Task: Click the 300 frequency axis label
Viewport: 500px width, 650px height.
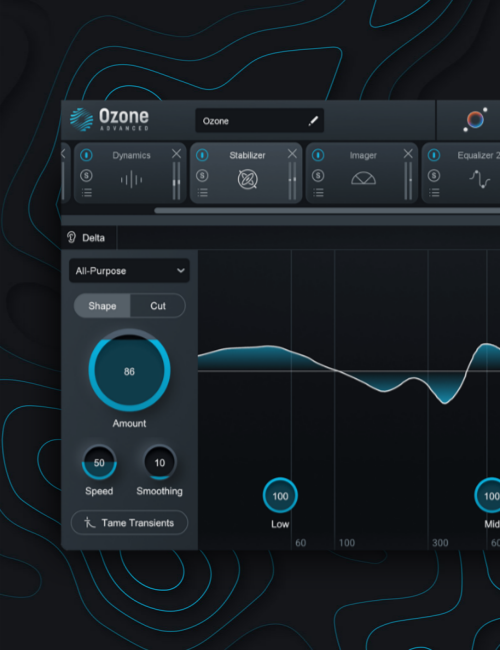Action: [440, 543]
